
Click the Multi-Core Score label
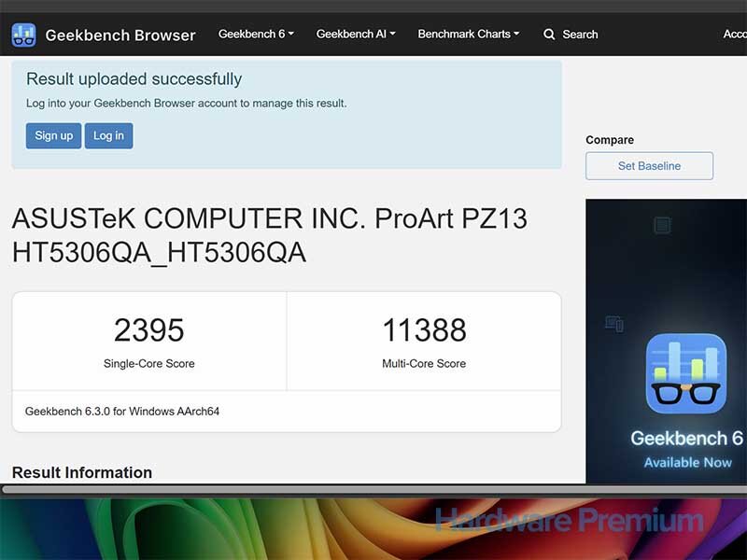424,363
